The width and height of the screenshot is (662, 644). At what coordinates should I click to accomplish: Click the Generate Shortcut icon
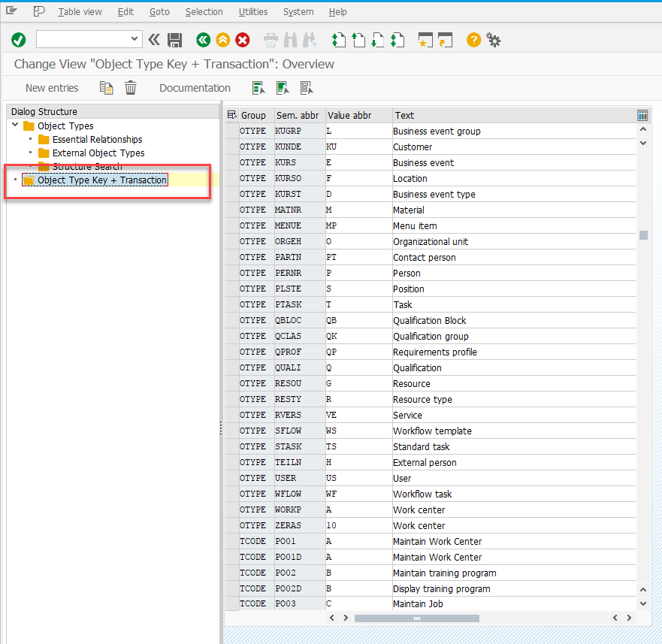[446, 40]
